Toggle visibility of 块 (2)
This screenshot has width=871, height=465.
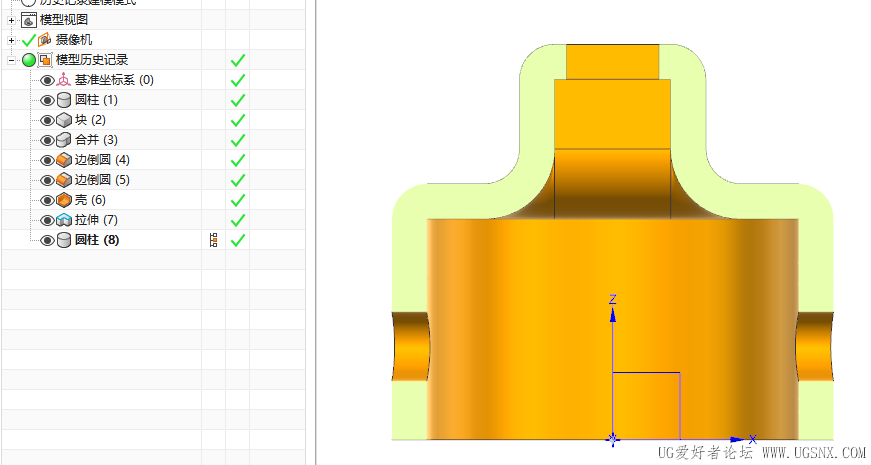coord(47,121)
